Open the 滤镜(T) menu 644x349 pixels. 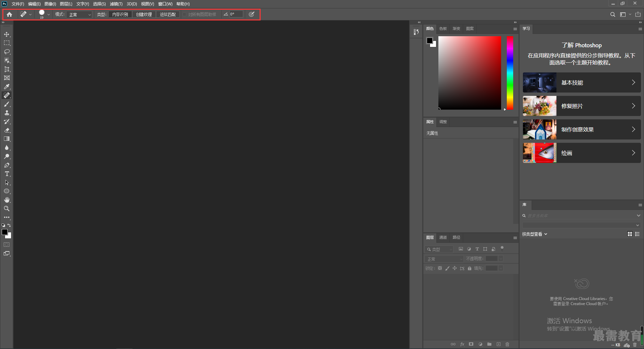tap(116, 4)
